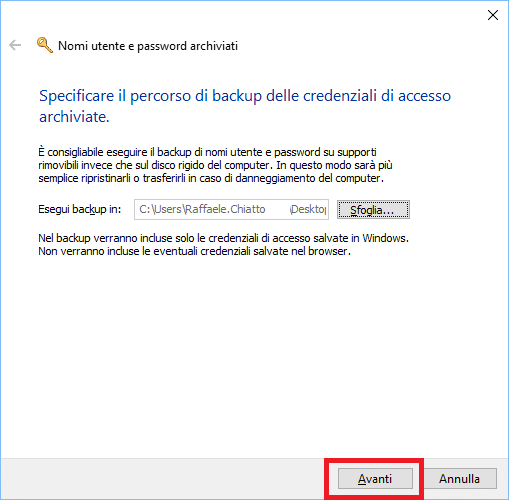
Task: Click the blue Specificare il percorso heading
Action: pos(245,106)
